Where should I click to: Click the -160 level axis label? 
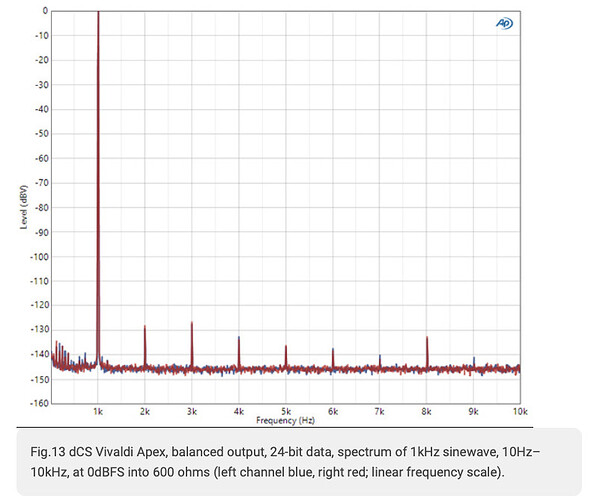[40, 403]
